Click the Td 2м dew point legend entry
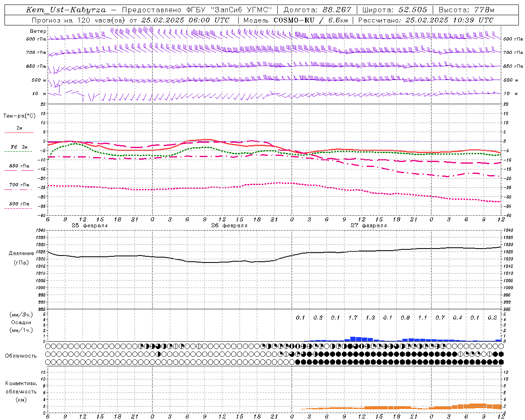The width and height of the screenshot is (525, 420). pos(19,147)
